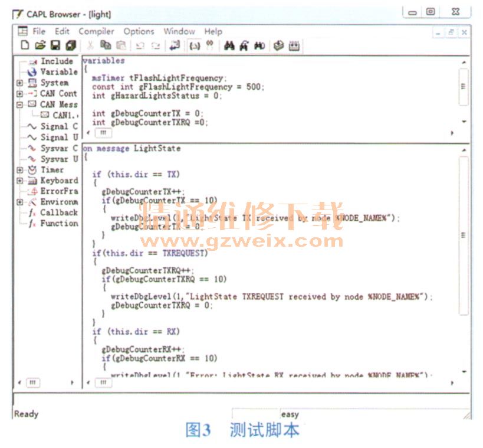
Task: Select the Include tree node
Action: [x=57, y=61]
